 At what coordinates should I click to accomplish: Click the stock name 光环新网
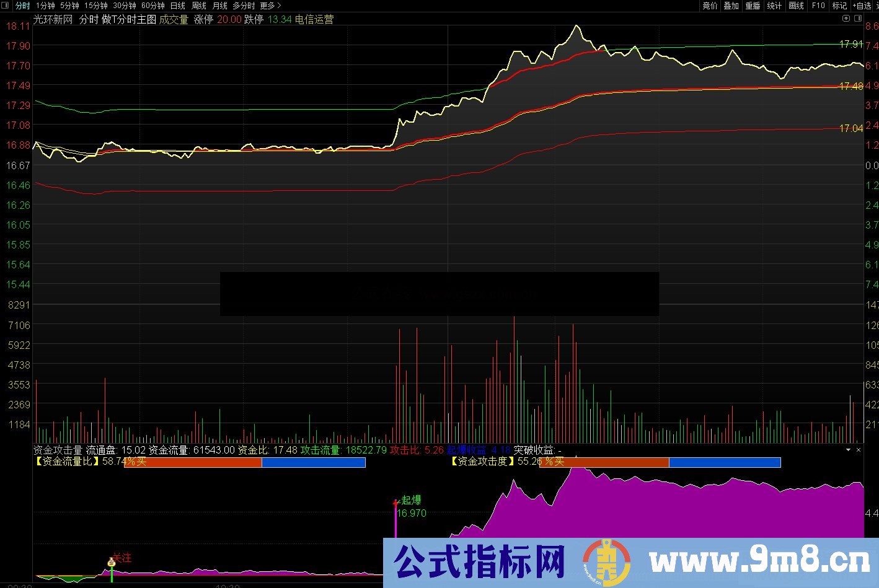click(53, 19)
